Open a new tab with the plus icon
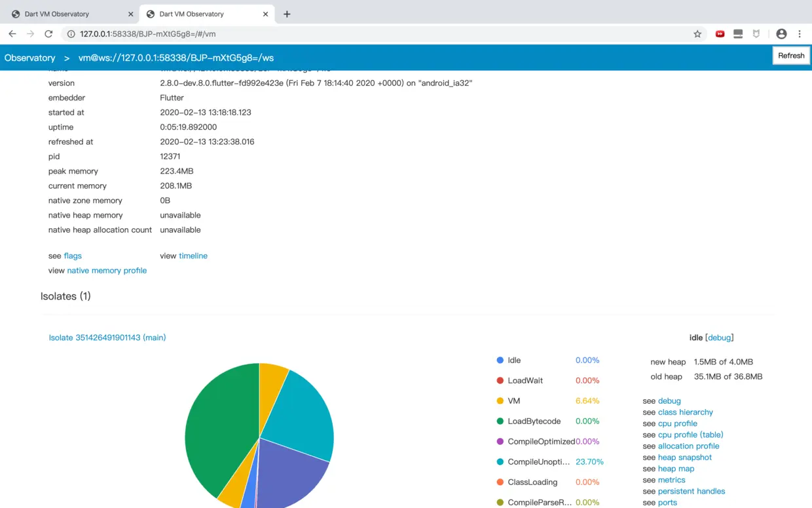 click(287, 14)
